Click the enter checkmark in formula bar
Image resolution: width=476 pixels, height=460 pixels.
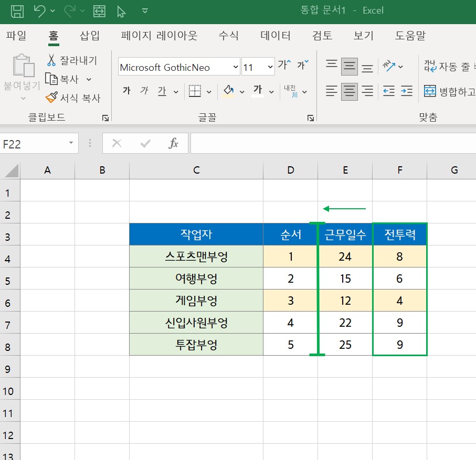[x=145, y=143]
